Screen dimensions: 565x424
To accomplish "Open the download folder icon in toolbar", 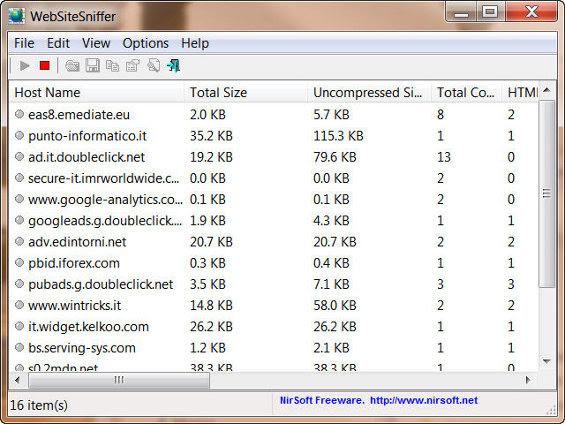I will [x=72, y=66].
